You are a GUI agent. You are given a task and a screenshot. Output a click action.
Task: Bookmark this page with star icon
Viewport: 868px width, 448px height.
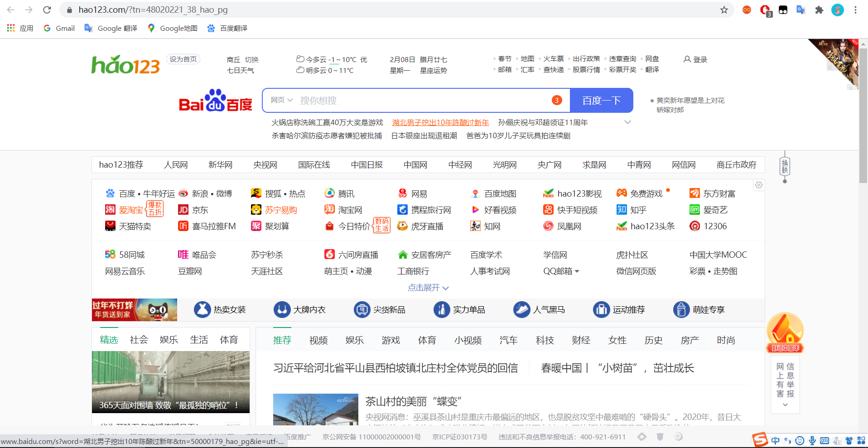pos(724,10)
